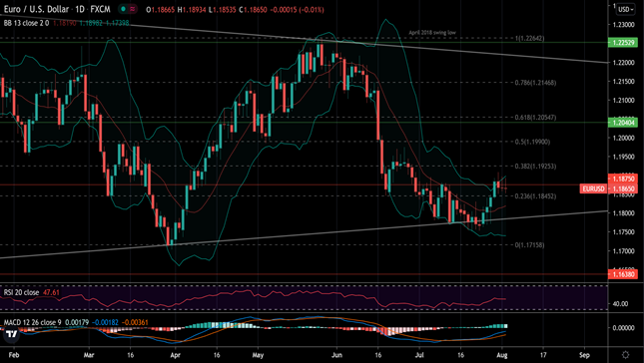The image size is (644, 363).
Task: Click the Jun label on time axis
Action: click(x=336, y=355)
